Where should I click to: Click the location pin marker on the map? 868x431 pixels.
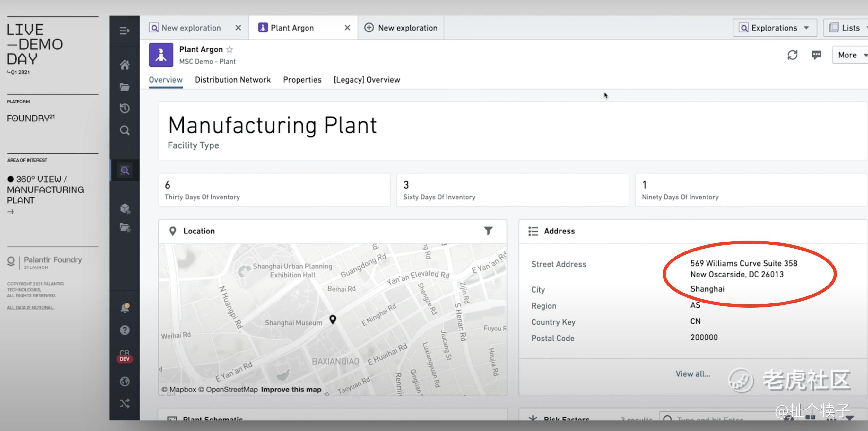pyautogui.click(x=333, y=319)
